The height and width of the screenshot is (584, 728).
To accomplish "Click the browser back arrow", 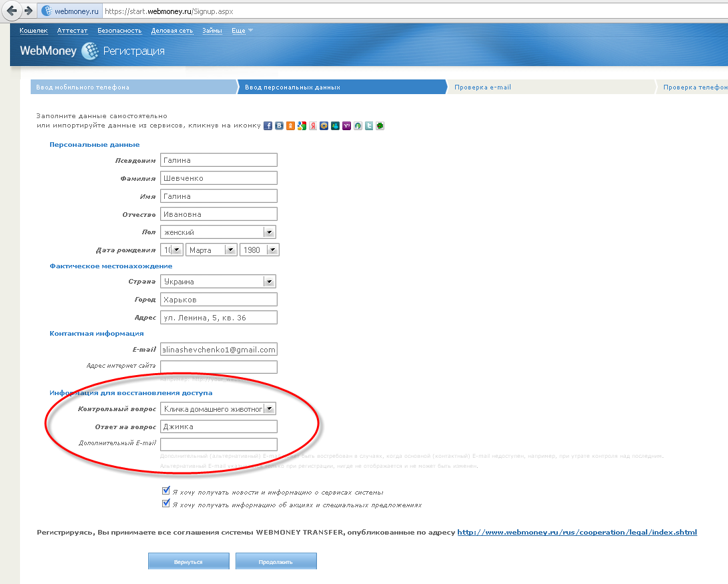I will pyautogui.click(x=12, y=11).
